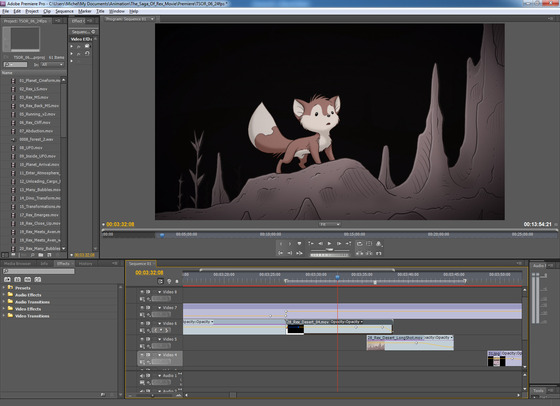Image resolution: width=560 pixels, height=406 pixels.
Task: Click the shuttle slider handle
Action: click(330, 250)
